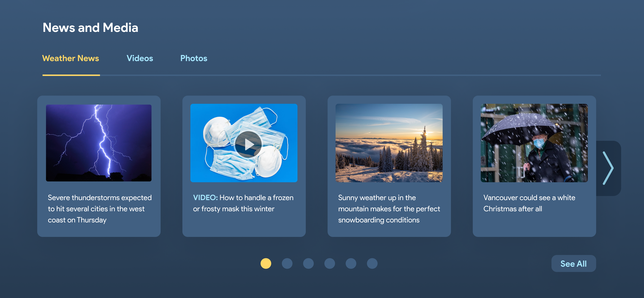Viewport: 644px width, 298px height.
Task: Open the sunny snowboarding conditions headline
Action: pos(389,209)
